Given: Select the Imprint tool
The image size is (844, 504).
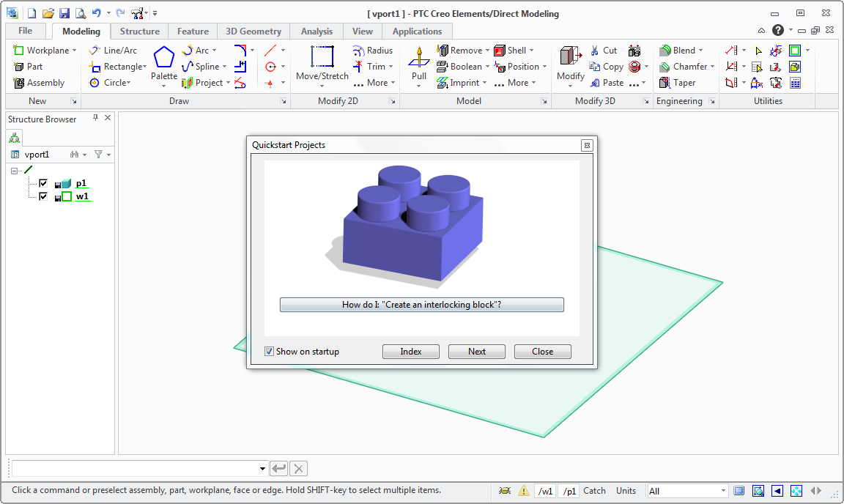Looking at the screenshot, I should click(458, 82).
